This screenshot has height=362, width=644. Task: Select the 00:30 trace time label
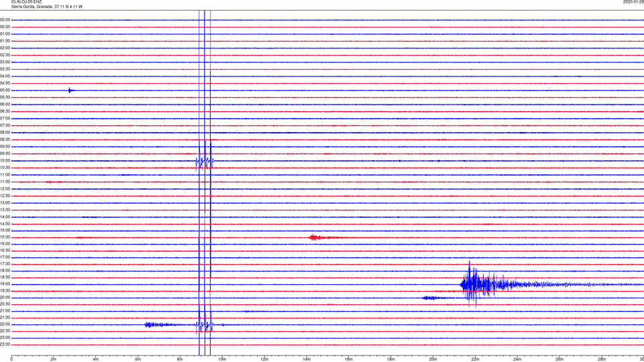coord(5,27)
